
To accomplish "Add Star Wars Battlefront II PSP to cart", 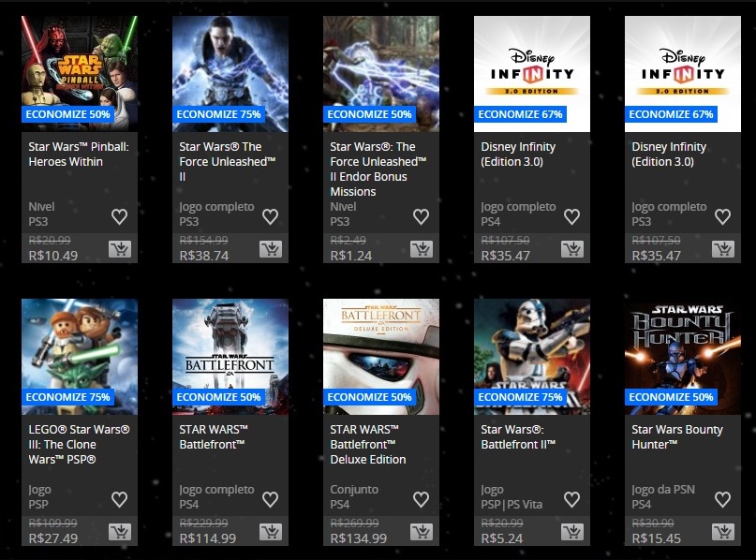I will click(572, 532).
